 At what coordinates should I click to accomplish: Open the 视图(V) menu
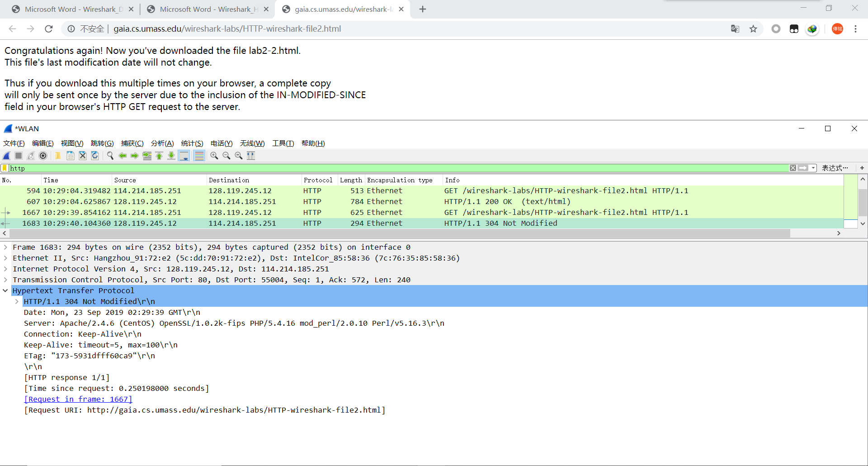(x=72, y=143)
